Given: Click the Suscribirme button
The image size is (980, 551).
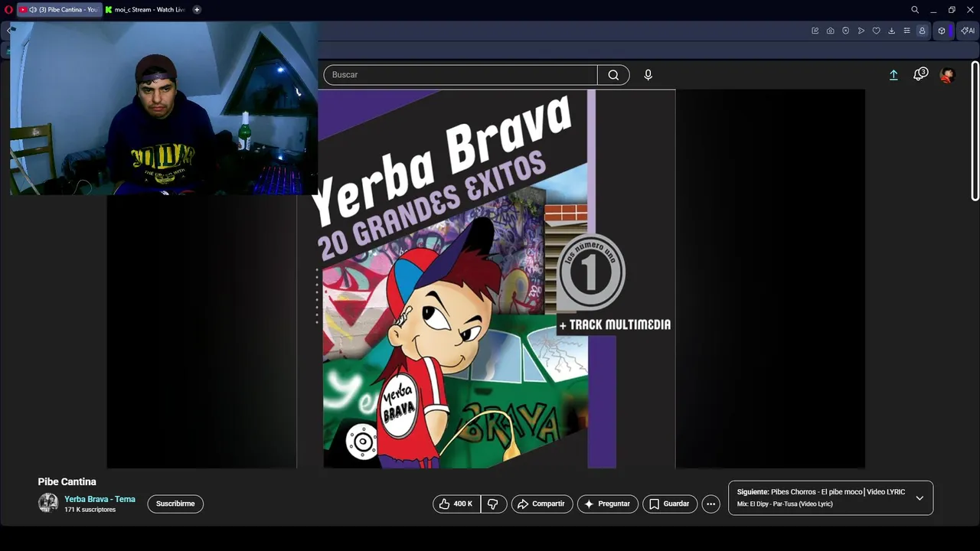Looking at the screenshot, I should tap(175, 504).
